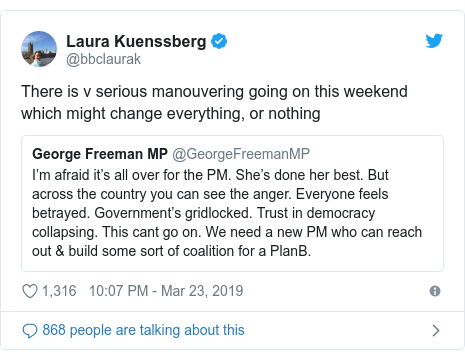The image size is (465, 360).
Task: Click the Laura Kuenssberg display name
Action: (136, 42)
